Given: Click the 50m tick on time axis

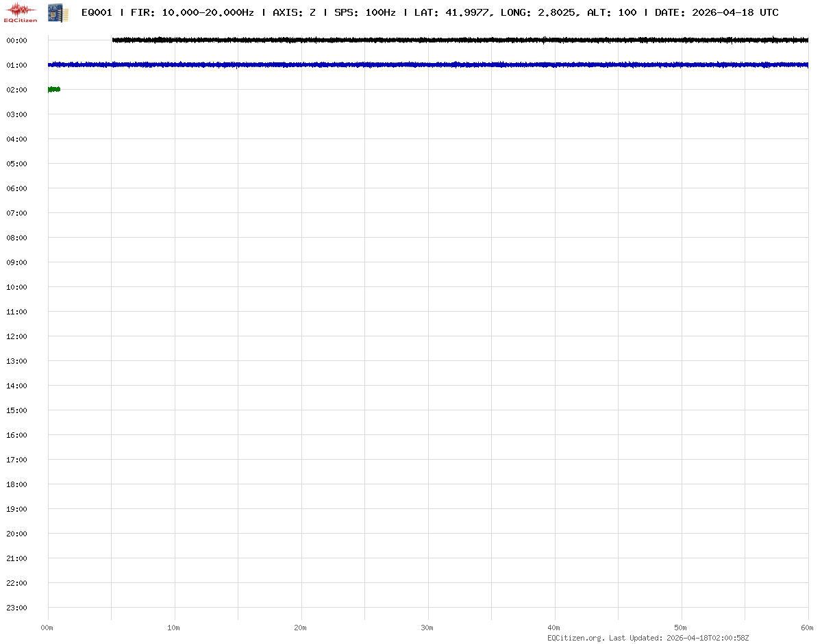Looking at the screenshot, I should point(681,628).
